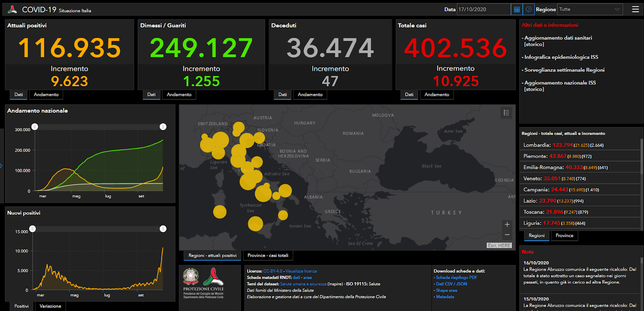Screen dimensions: 644x311
Task: Open the Regione dropdown
Action: point(590,9)
